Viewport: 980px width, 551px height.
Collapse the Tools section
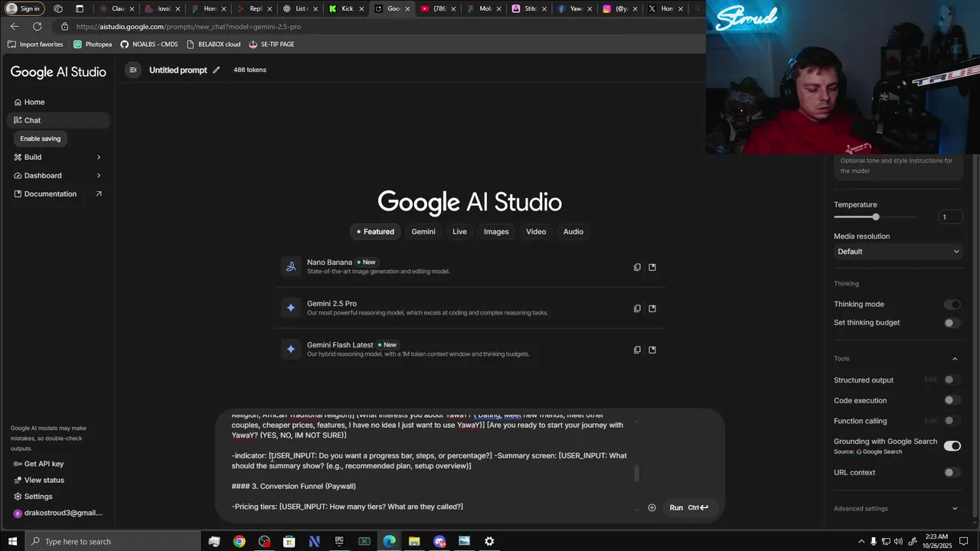point(955,359)
